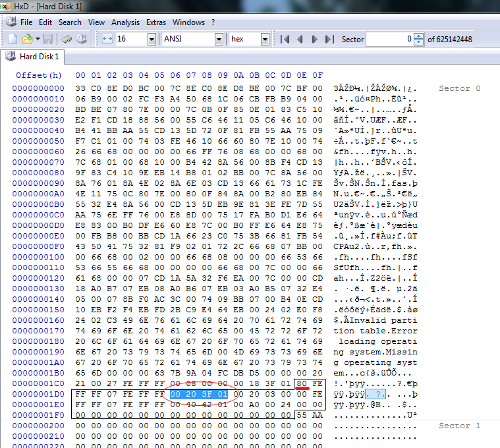Click the New file icon
This screenshot has width=500, height=448.
14,40
